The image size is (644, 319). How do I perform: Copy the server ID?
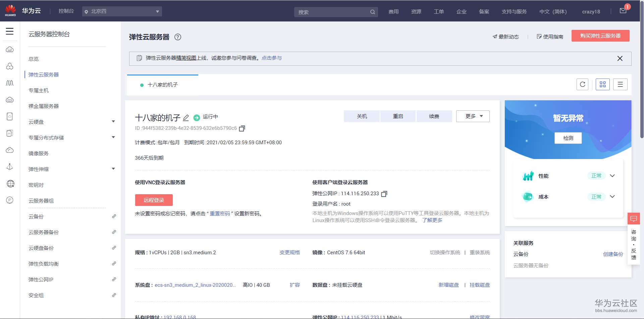click(x=242, y=128)
